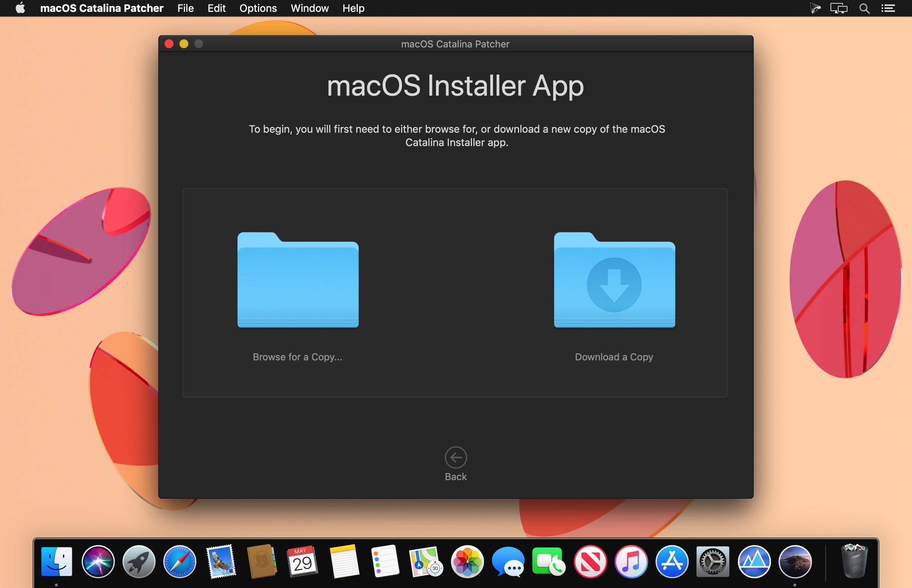This screenshot has height=588, width=912.
Task: Open Messages from the Dock
Action: tap(508, 561)
